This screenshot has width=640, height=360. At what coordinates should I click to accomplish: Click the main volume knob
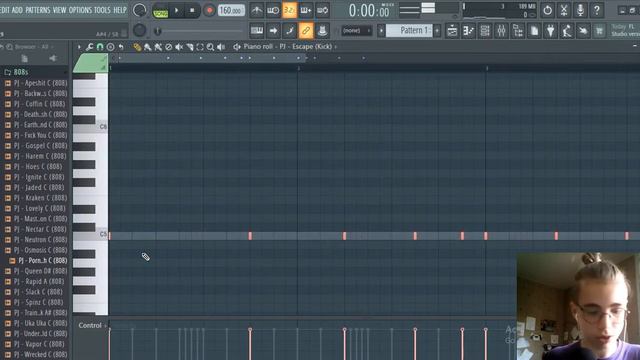coord(140,11)
